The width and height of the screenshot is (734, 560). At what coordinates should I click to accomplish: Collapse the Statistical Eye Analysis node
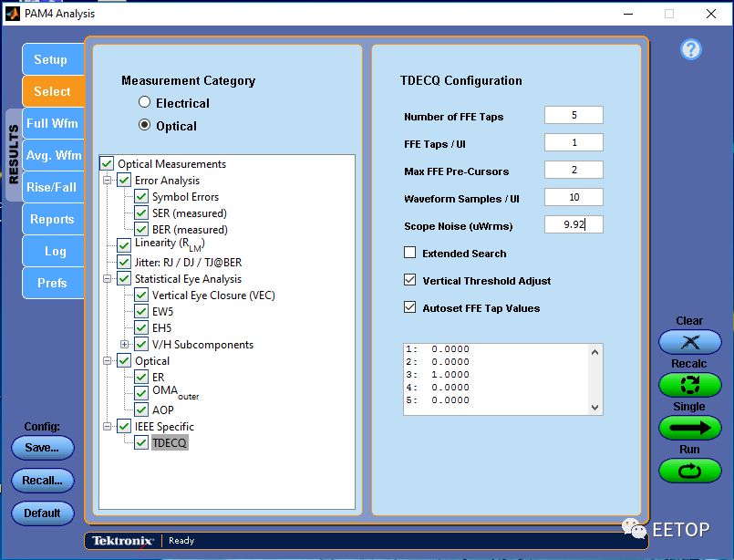(x=108, y=278)
